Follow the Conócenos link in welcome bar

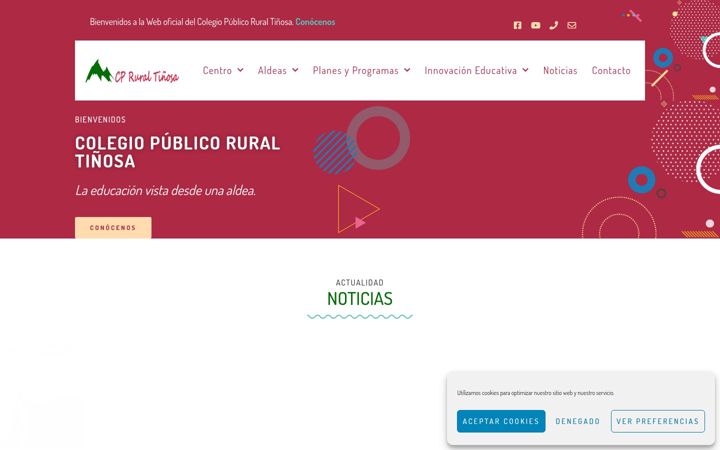point(315,22)
